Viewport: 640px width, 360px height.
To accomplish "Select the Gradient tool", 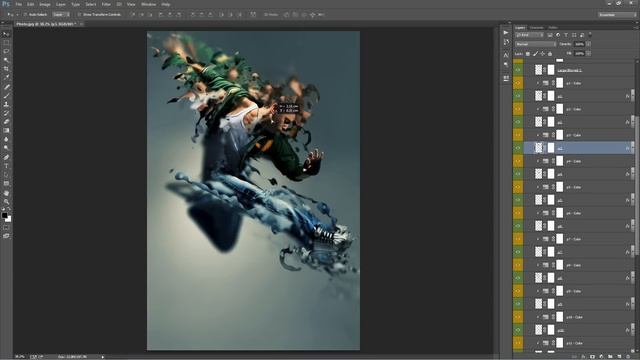I will (6, 131).
